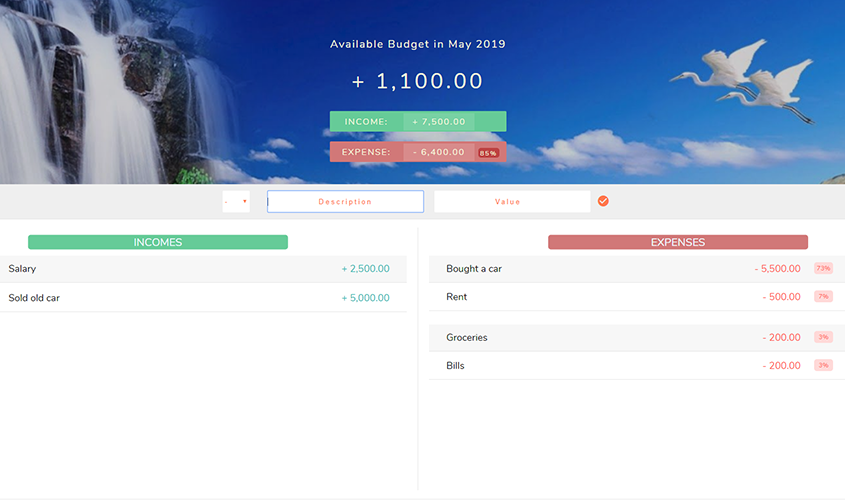Click the - 200.00 amount for Bills
The height and width of the screenshot is (500, 845).
(781, 365)
